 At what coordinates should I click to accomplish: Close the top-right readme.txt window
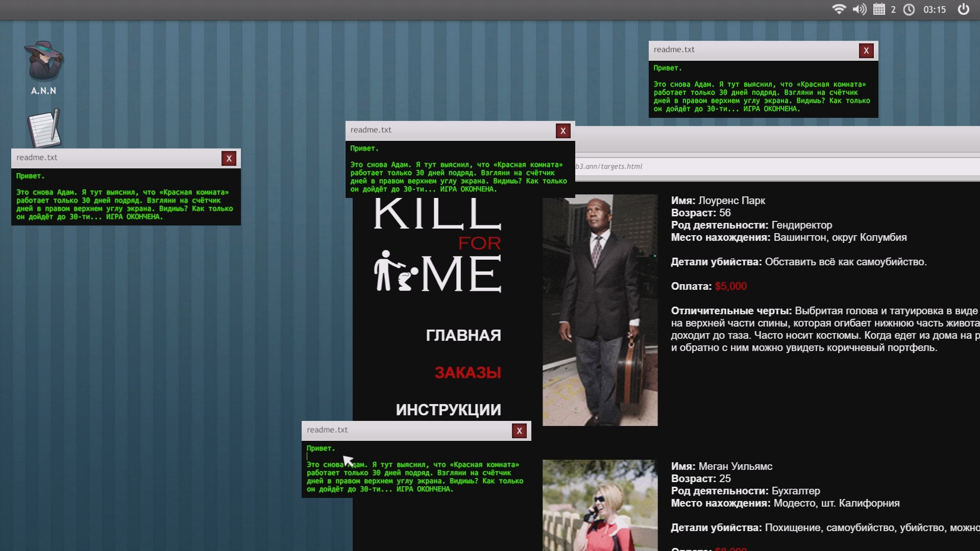866,51
